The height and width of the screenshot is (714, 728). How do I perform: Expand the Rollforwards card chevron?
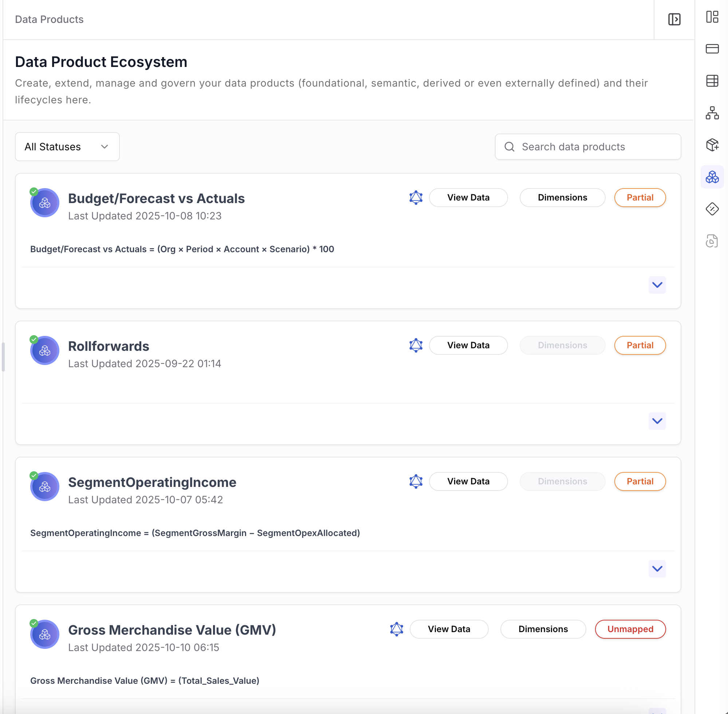[x=657, y=421]
